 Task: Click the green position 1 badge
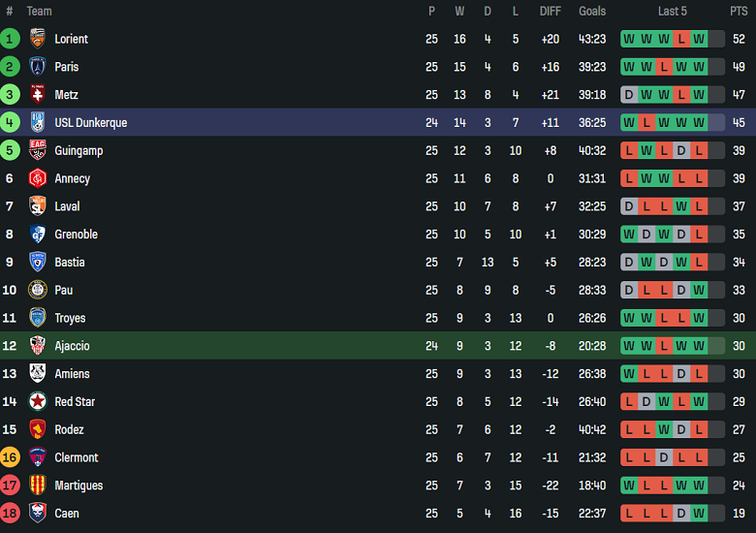(10, 39)
